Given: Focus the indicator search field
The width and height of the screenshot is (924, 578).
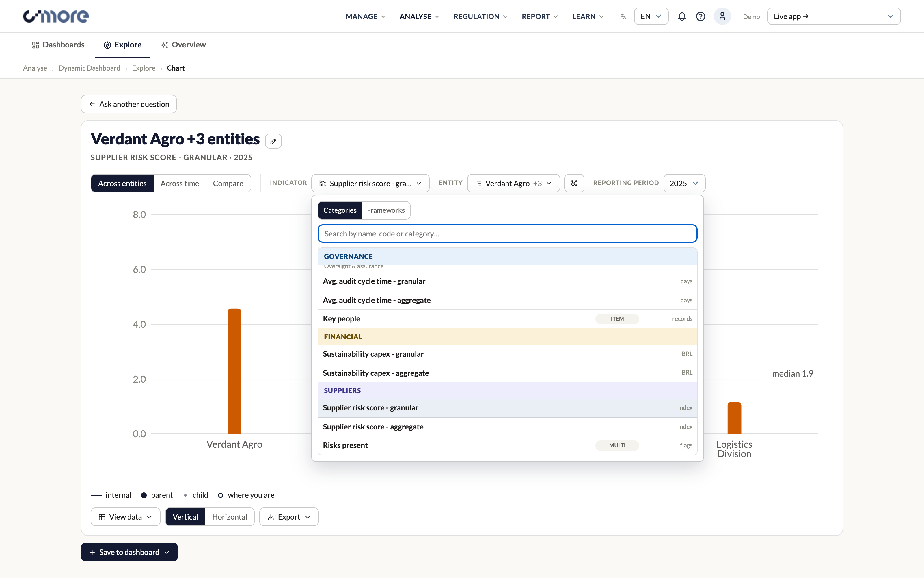Looking at the screenshot, I should click(507, 234).
